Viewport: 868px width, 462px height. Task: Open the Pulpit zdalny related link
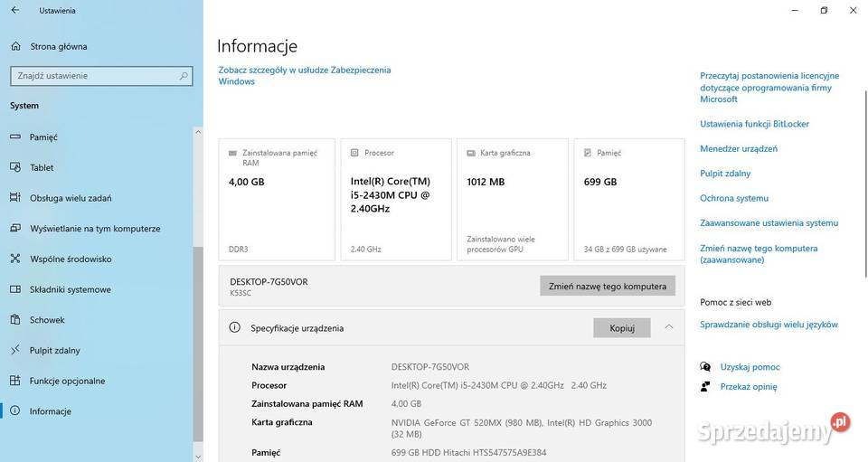(725, 174)
